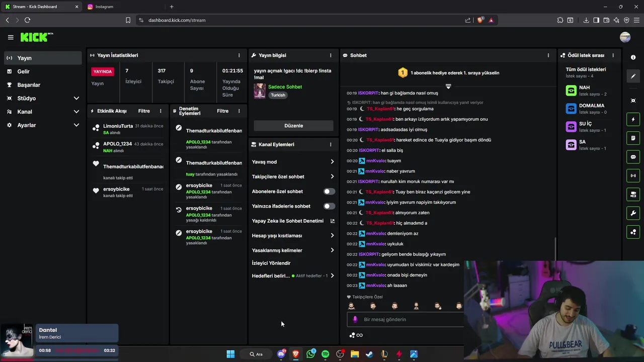Open Hesap yaşı kısıtlaması arrow
The height and width of the screenshot is (362, 644).
click(332, 235)
